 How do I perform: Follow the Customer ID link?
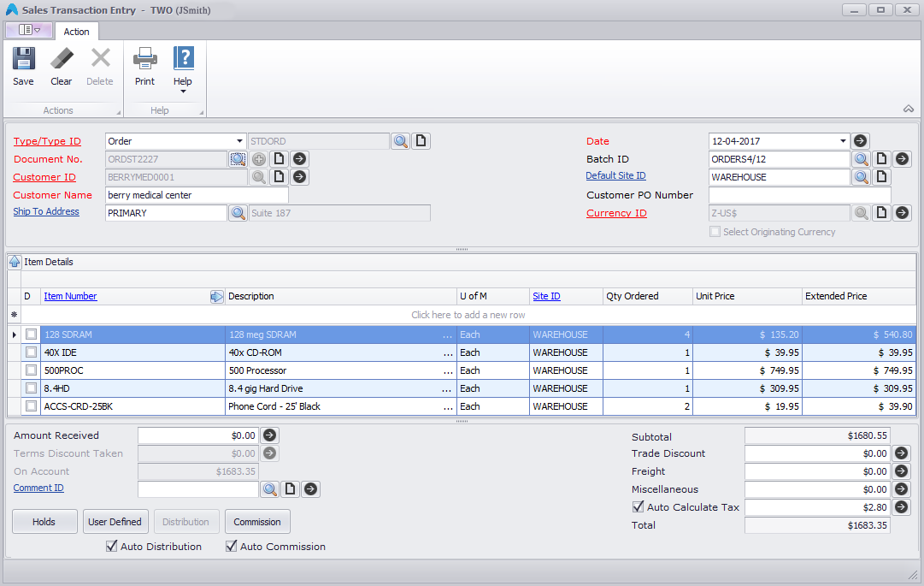coord(44,177)
